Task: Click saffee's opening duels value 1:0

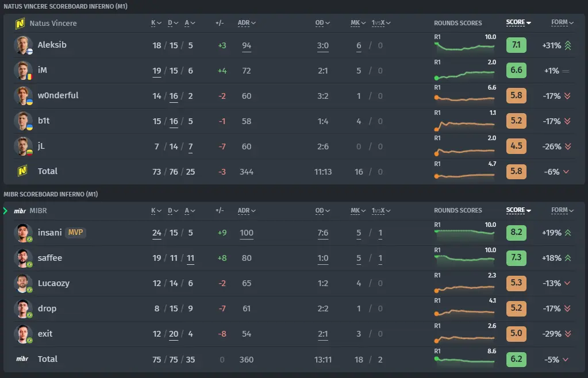Action: tap(323, 258)
